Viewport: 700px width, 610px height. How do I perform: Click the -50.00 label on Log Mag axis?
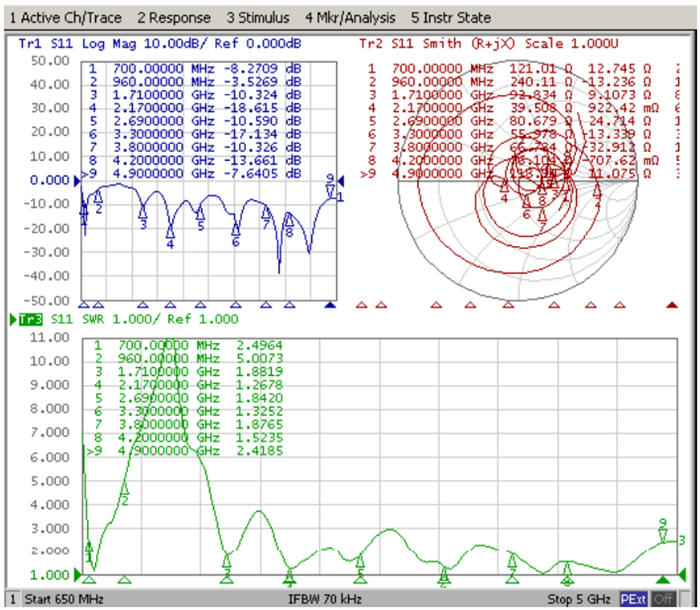click(x=47, y=300)
